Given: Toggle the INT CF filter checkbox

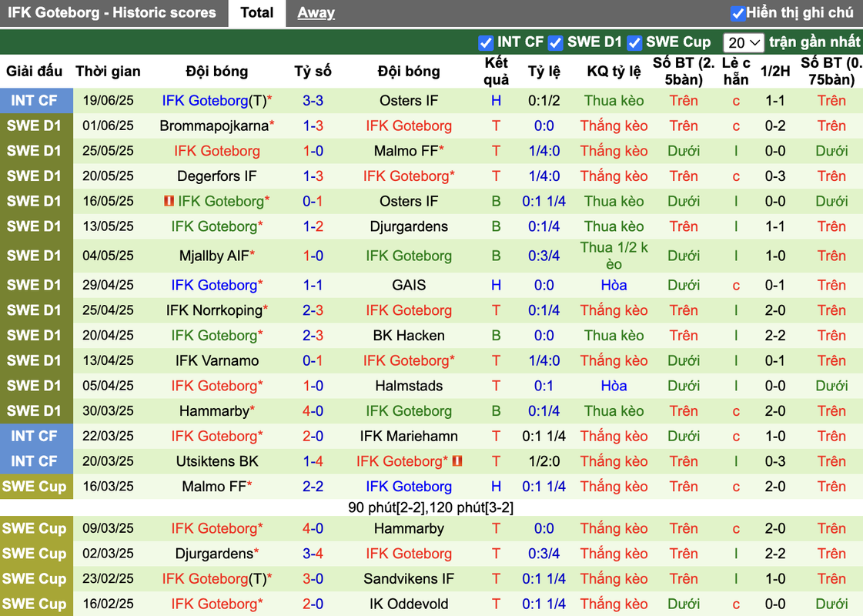Looking at the screenshot, I should [486, 42].
